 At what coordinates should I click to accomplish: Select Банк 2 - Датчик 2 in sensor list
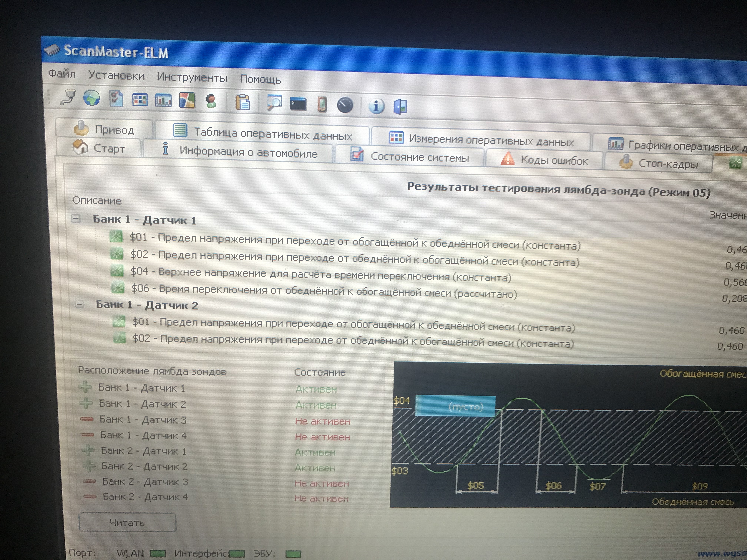pyautogui.click(x=144, y=466)
